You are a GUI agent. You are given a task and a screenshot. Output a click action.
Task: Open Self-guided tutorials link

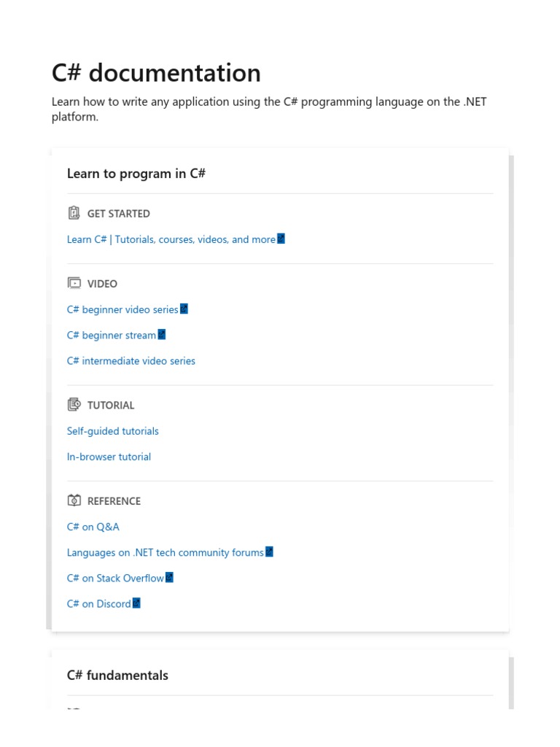pyautogui.click(x=113, y=431)
